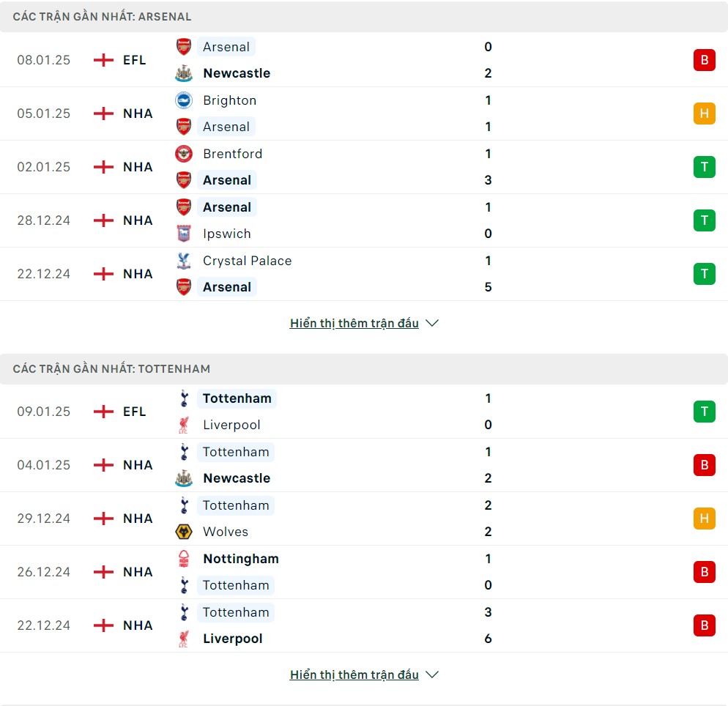The image size is (728, 706).
Task: Click the Brighton club crest icon
Action: click(x=184, y=100)
